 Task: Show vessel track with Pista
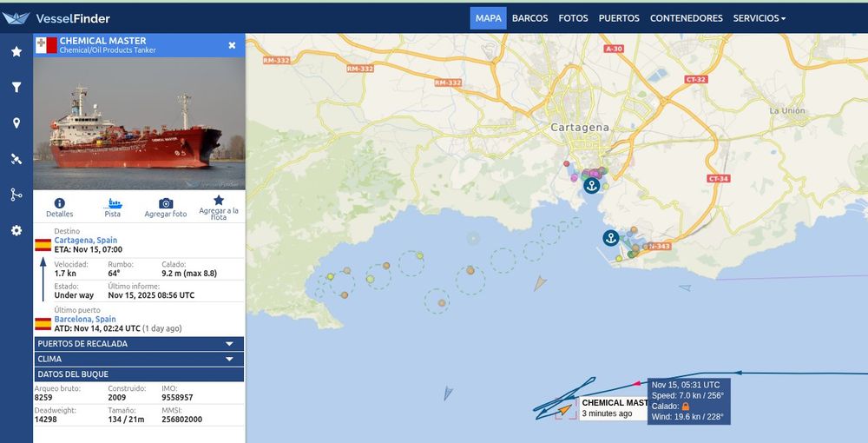pyautogui.click(x=112, y=208)
